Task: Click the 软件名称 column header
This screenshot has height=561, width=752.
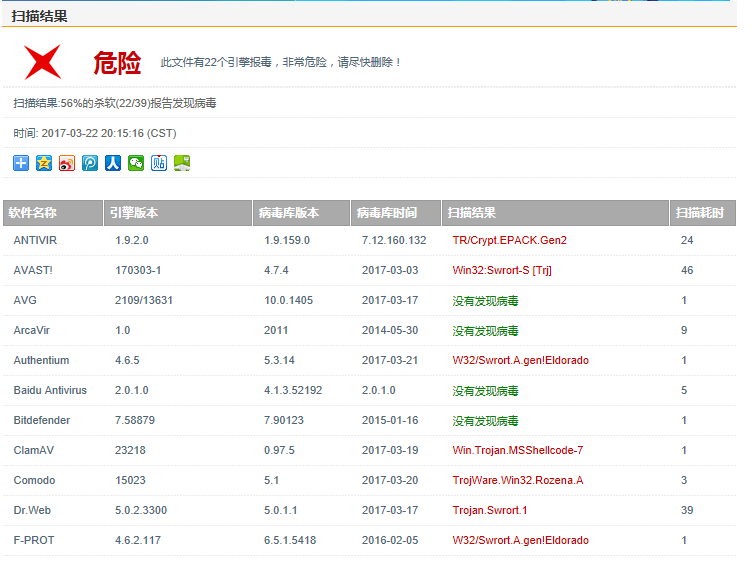Action: (53, 213)
